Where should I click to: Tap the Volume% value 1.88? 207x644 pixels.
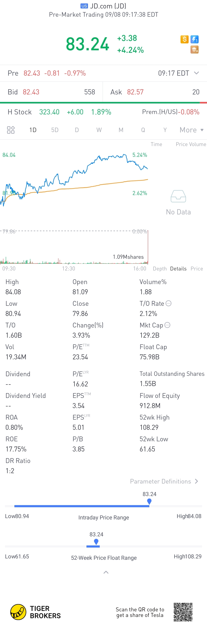(x=146, y=292)
